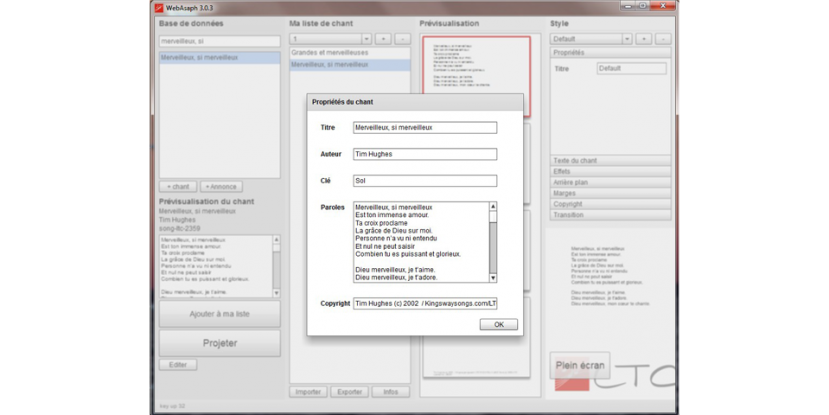Click the Projeter button
This screenshot has width=829, height=415.
[x=219, y=343]
